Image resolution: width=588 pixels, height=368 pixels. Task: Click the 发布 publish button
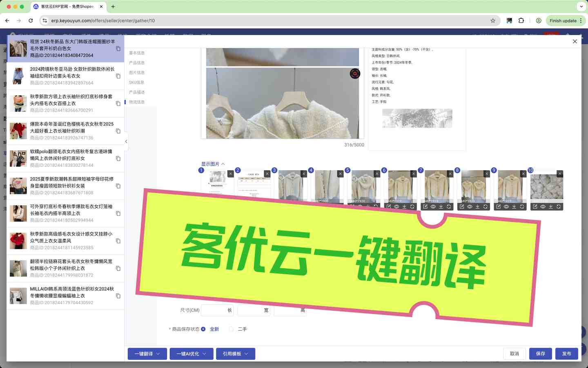(566, 354)
